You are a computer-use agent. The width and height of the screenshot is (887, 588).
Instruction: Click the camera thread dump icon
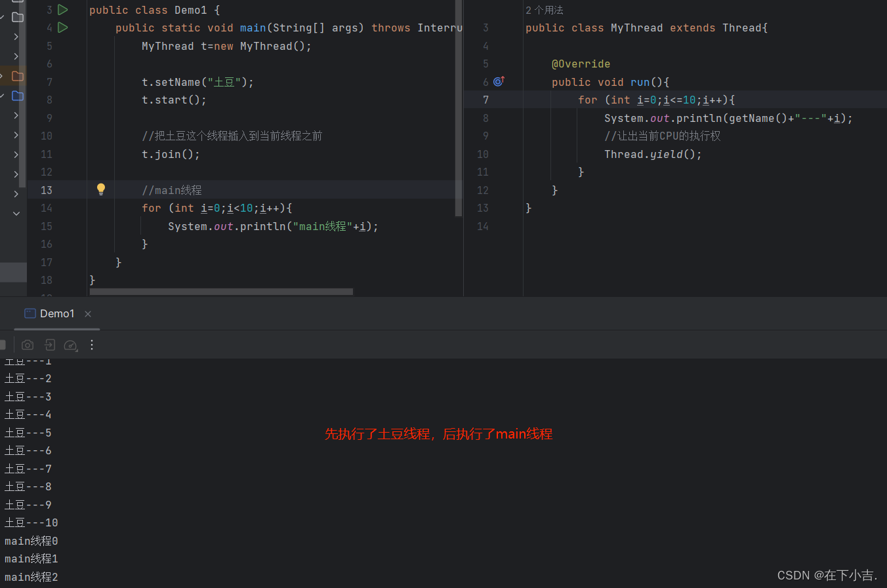coord(28,345)
